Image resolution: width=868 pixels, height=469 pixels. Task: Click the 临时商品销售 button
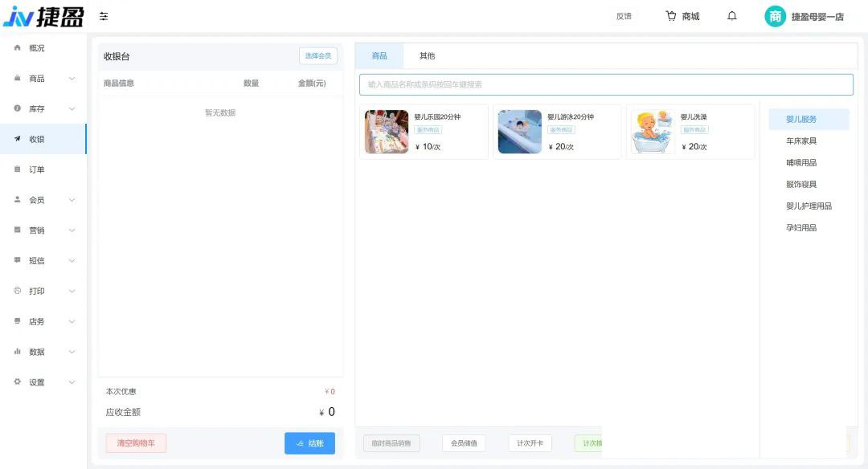click(x=391, y=443)
